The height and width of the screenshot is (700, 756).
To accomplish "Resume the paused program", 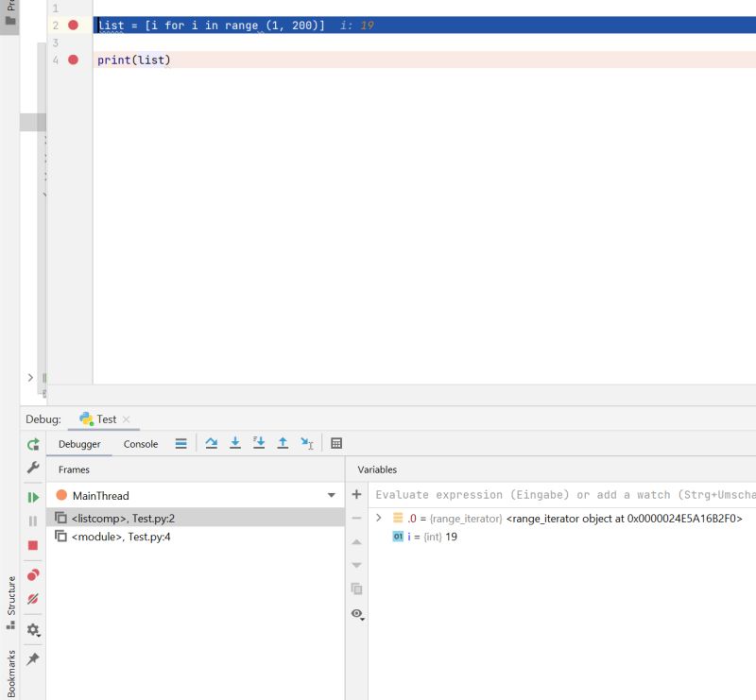I will tap(30, 496).
